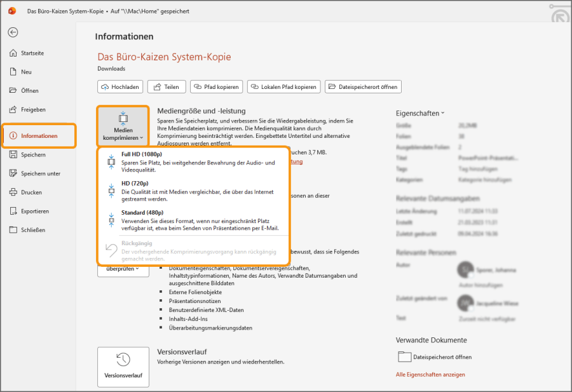Click the Teilen share button
The height and width of the screenshot is (392, 572).
166,86
